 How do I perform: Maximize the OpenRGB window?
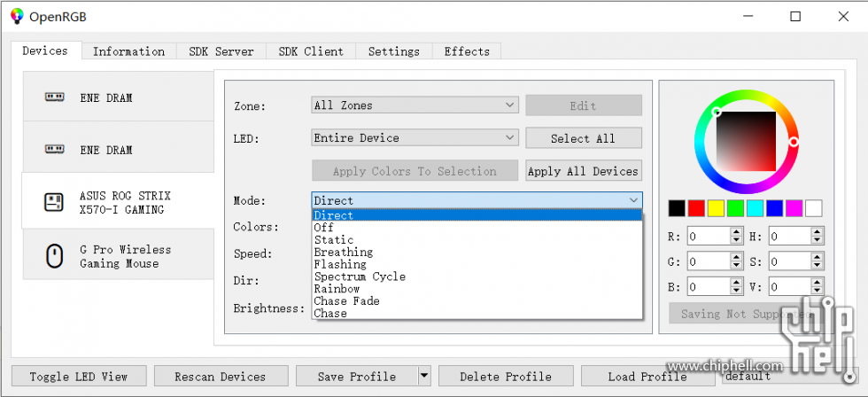click(795, 17)
